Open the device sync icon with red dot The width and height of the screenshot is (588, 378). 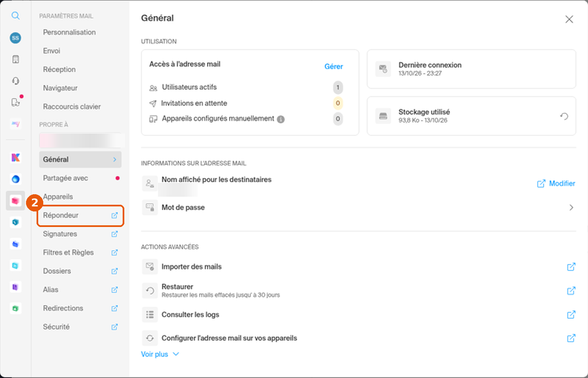click(16, 102)
